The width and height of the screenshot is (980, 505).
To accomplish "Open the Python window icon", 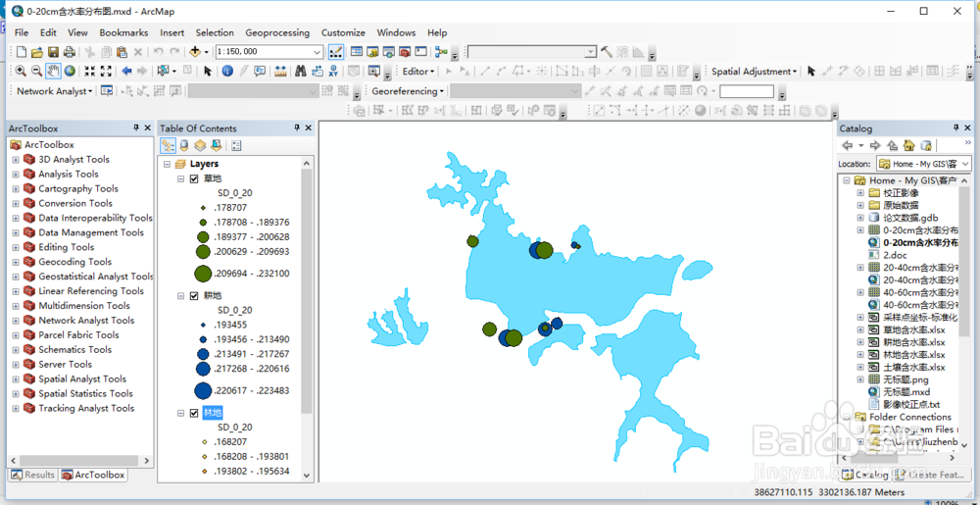I will point(420,52).
